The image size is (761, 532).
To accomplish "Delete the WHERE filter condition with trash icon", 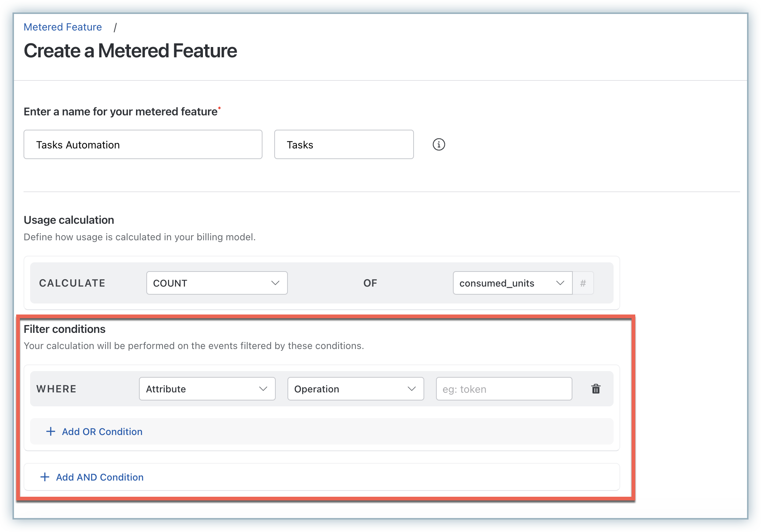I will point(596,389).
